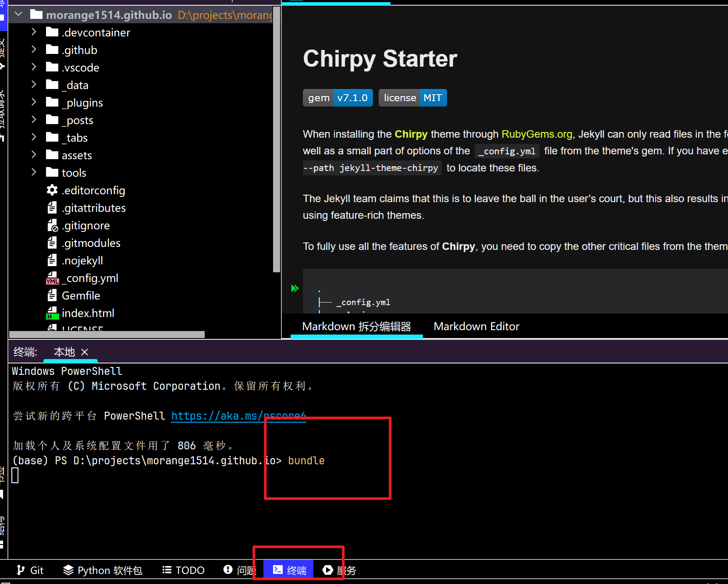Select the .editorconfig file name
The height and width of the screenshot is (584, 728).
[93, 190]
